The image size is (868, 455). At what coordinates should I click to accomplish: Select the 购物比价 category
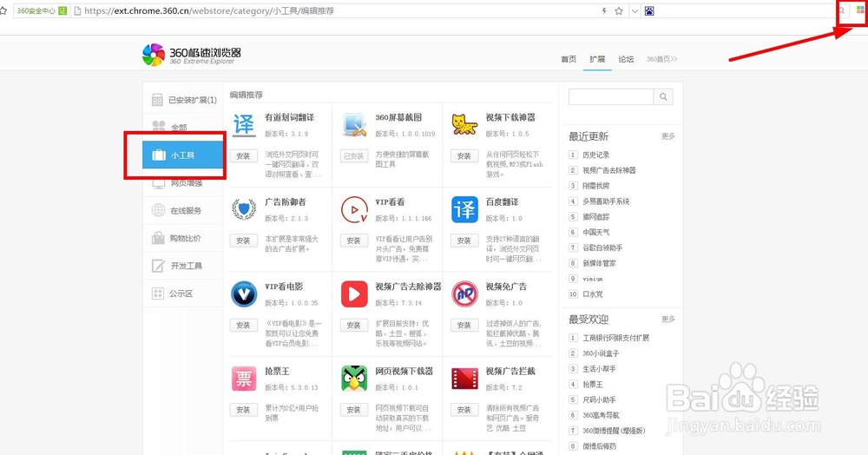(x=182, y=238)
